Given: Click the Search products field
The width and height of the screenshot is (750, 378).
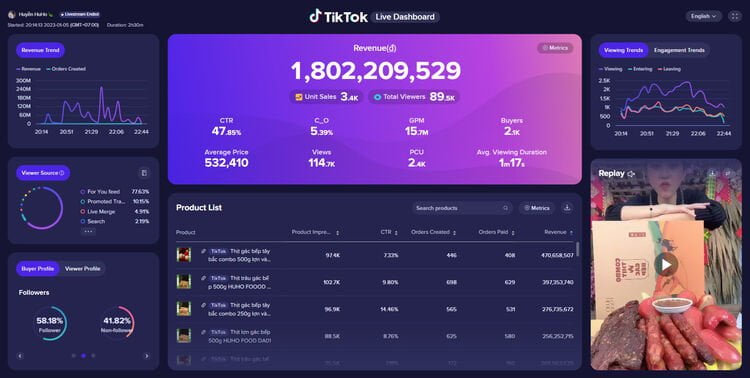Looking at the screenshot, I should 462,208.
